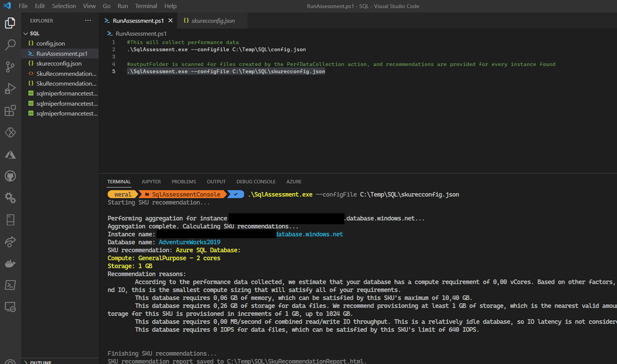
Task: Click line number 3 in the gutter
Action: 113,57
